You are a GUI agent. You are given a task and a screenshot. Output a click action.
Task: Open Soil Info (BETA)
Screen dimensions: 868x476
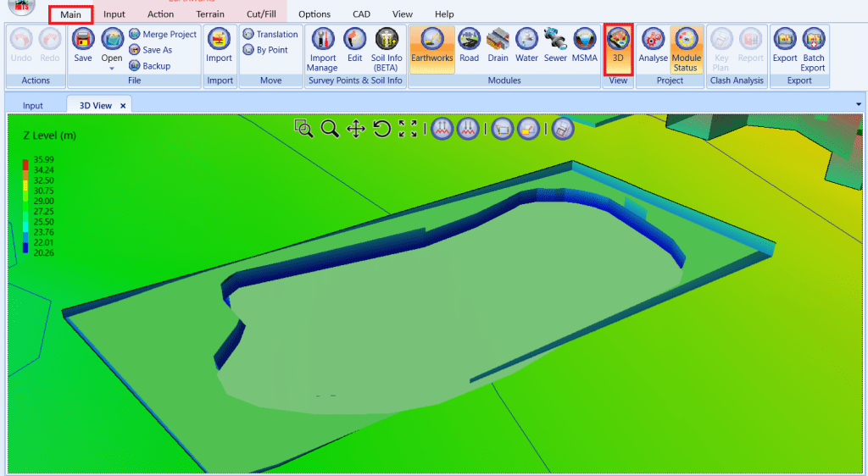coord(387,50)
